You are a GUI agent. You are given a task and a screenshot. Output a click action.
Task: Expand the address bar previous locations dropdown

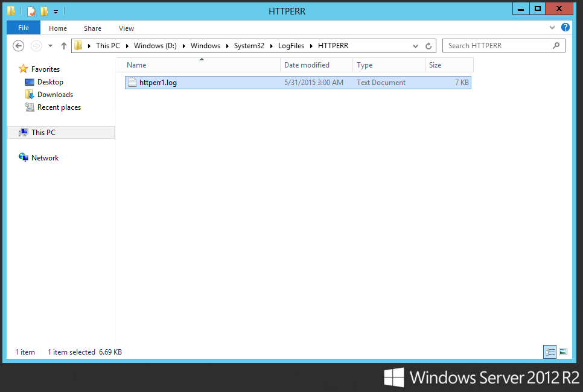point(415,46)
